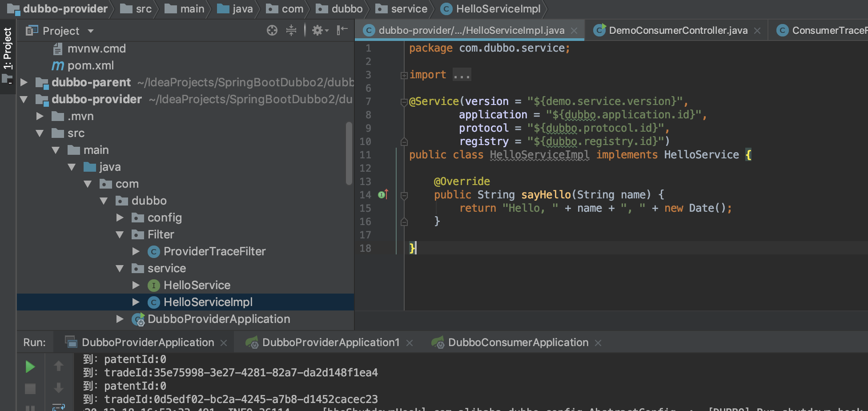
Task: Open the Project view dropdown
Action: click(x=91, y=31)
